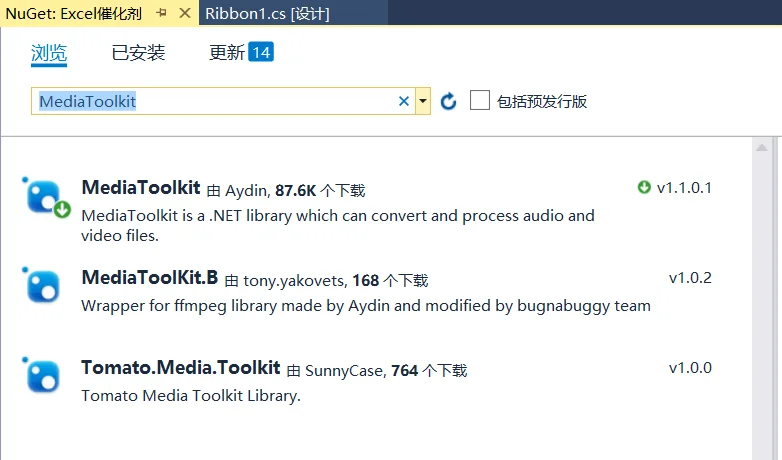Select Tomato.Media.Toolkit package icon

point(42,375)
